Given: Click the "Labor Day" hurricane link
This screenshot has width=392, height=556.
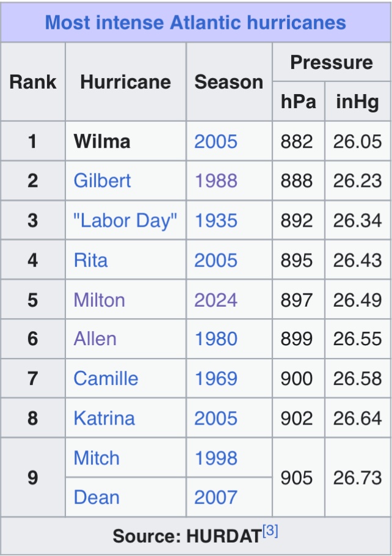Looking at the screenshot, I should (125, 221).
